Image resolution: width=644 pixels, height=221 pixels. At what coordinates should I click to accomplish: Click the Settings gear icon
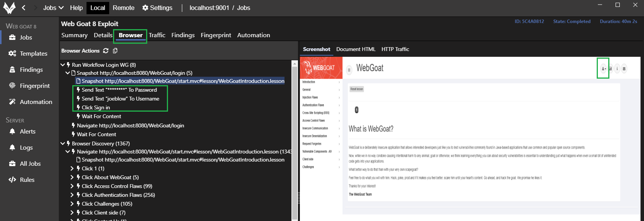pyautogui.click(x=145, y=8)
